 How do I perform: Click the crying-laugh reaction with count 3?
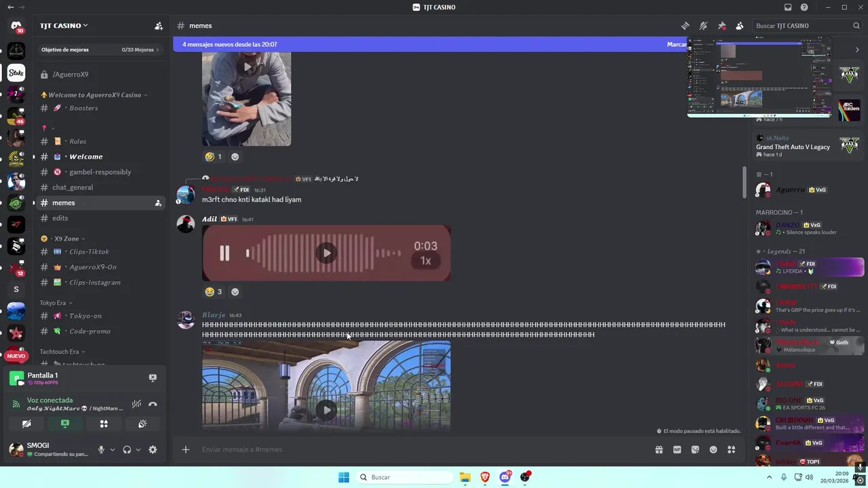point(214,292)
